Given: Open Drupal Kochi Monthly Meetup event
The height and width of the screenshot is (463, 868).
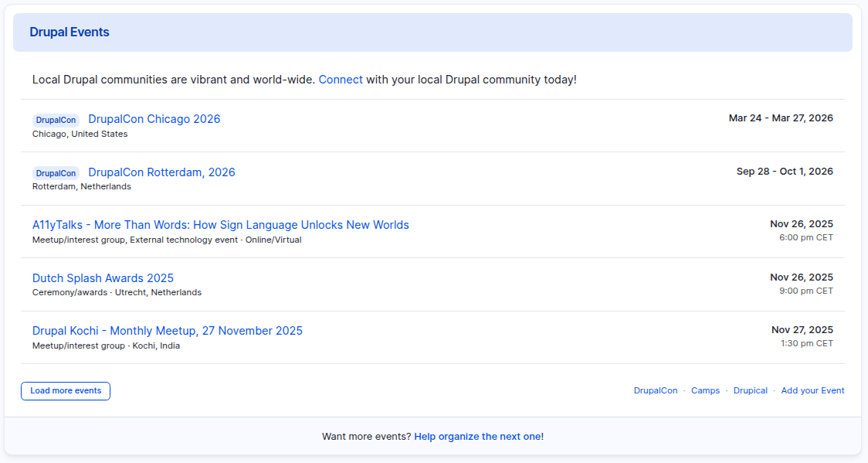Looking at the screenshot, I should pos(167,331).
